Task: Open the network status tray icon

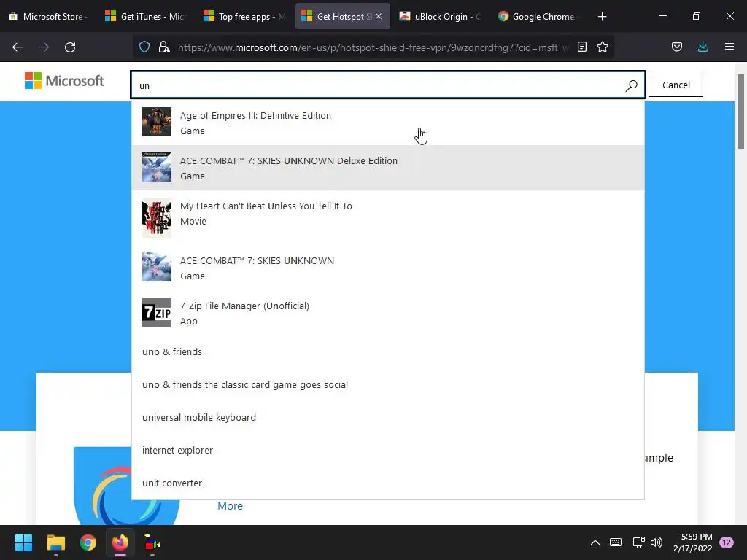Action: tap(638, 542)
